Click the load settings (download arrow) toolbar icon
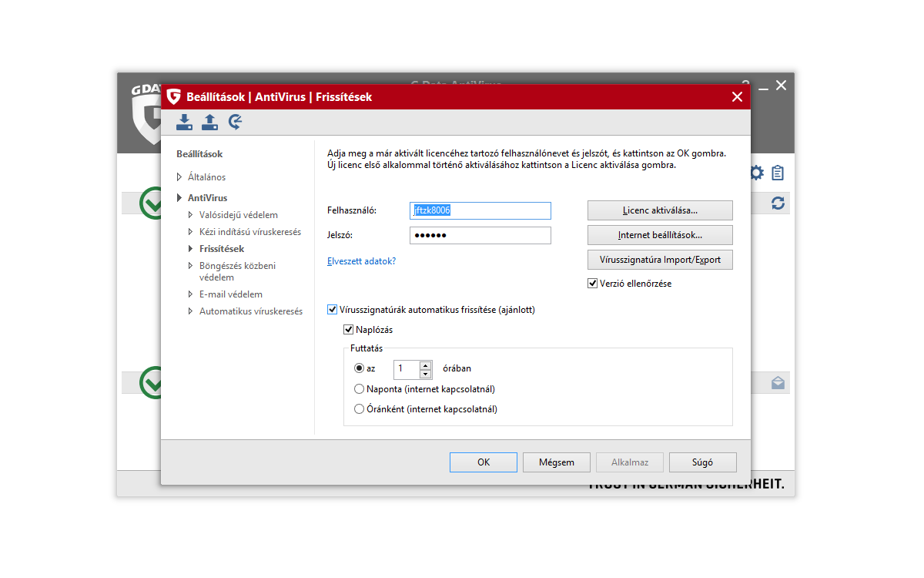Viewport: 924px width, 578px height. tap(185, 122)
